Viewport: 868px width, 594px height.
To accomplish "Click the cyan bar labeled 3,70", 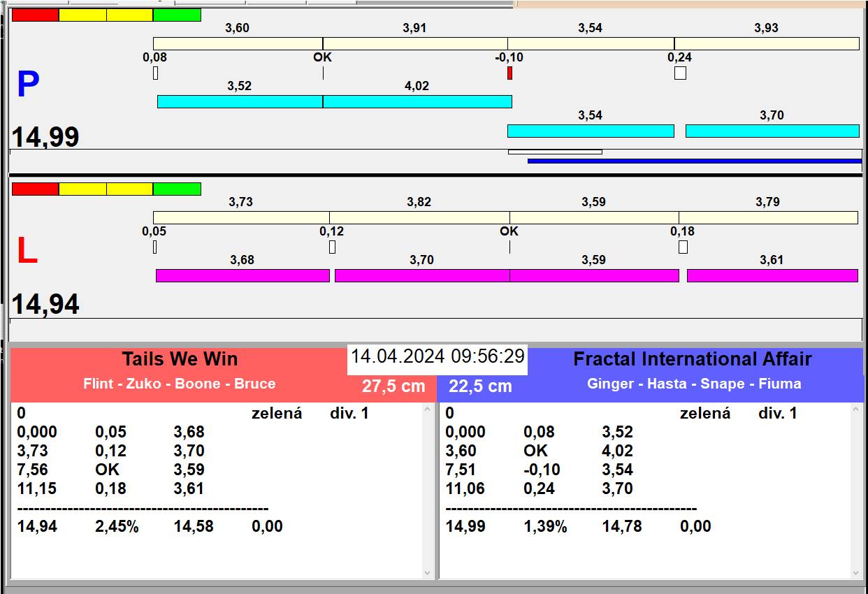I will 772,131.
